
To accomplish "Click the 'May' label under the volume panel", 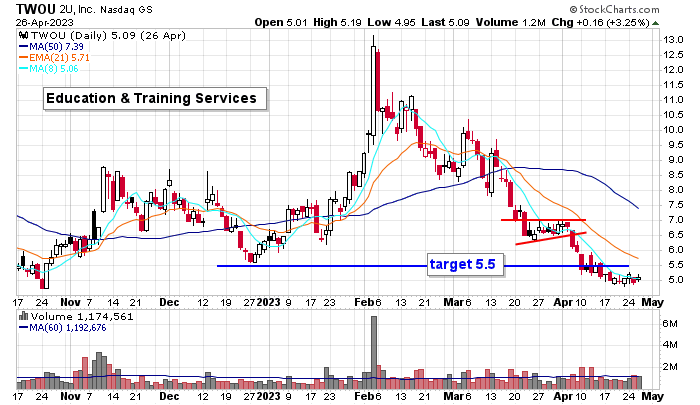I will pyautogui.click(x=653, y=396).
